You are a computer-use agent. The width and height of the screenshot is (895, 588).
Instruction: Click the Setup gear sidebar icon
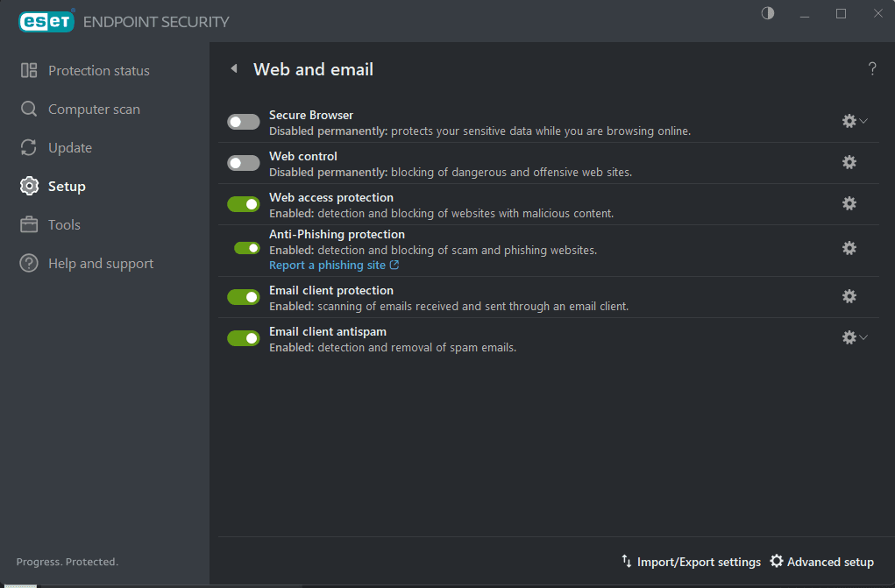click(29, 186)
